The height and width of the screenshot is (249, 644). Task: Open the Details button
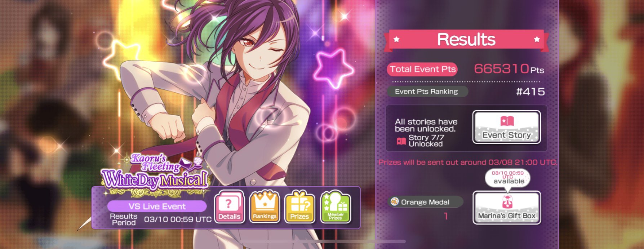(x=230, y=207)
